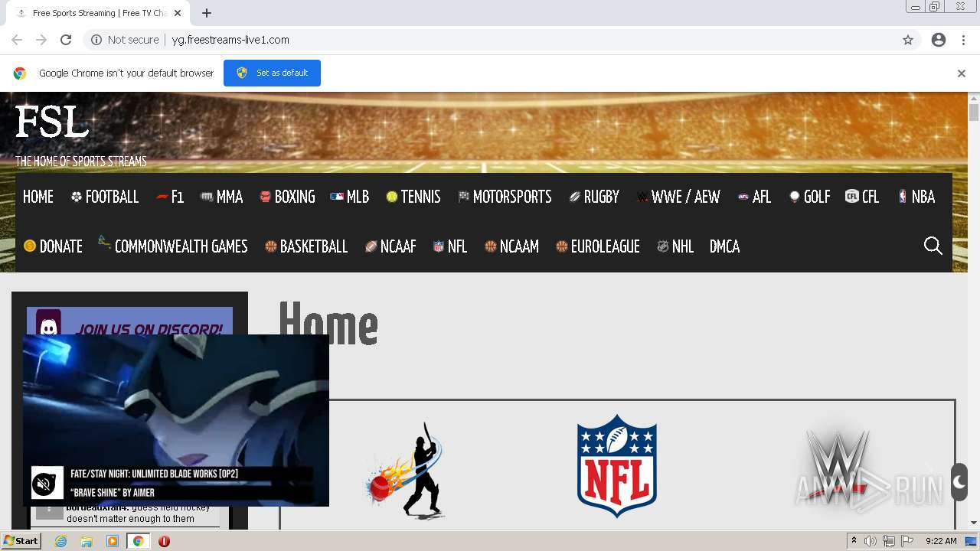Open MOTORSPORTS from the nav bar

tap(505, 197)
